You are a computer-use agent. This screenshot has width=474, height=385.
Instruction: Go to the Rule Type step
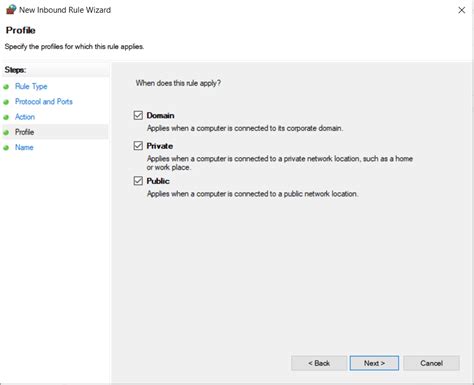pyautogui.click(x=31, y=86)
